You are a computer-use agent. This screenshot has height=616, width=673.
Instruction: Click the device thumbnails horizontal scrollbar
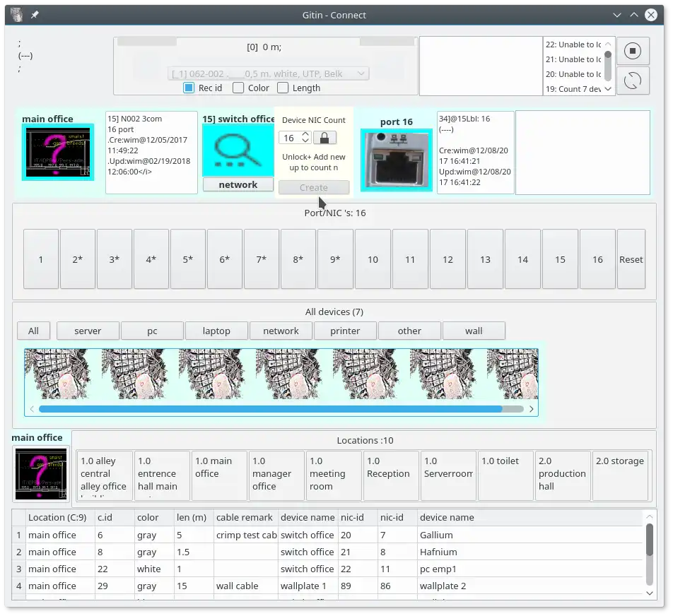click(270, 409)
